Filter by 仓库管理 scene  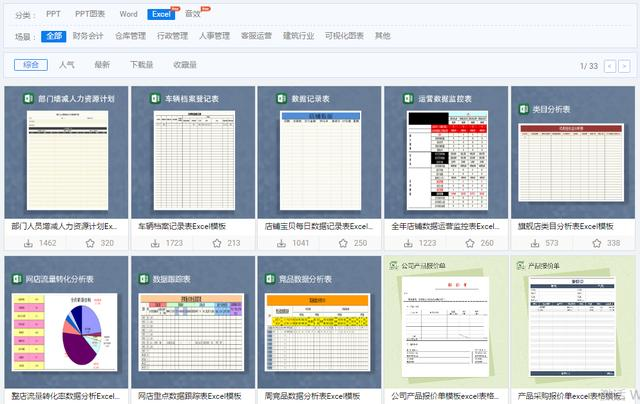point(130,36)
